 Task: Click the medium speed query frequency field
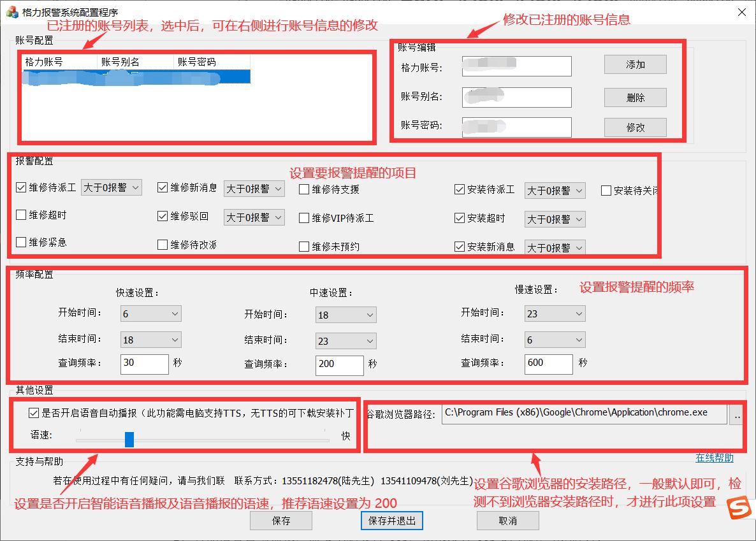click(x=339, y=365)
